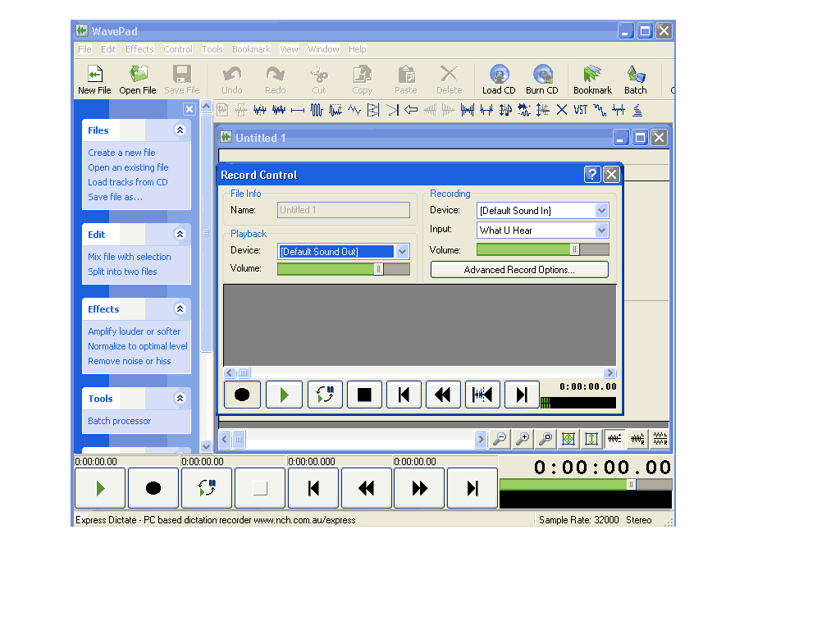This screenshot has height=630, width=840.
Task: Click the zoom out magnifier icon
Action: coord(500,440)
